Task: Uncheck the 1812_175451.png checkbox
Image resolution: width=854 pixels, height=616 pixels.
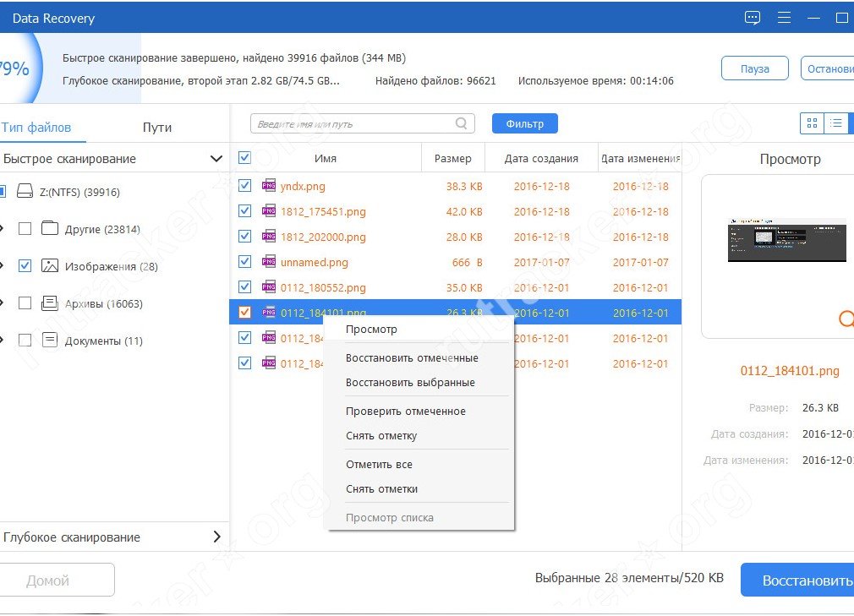Action: click(244, 210)
